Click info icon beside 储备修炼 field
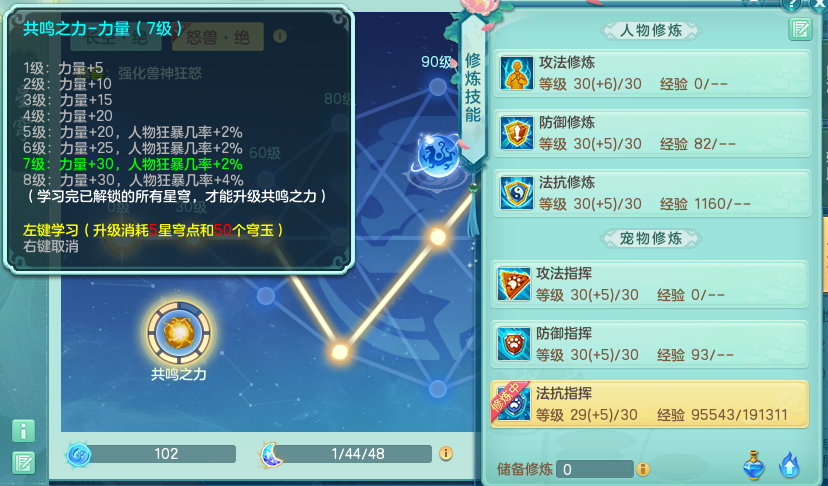Viewport: 828px width, 486px height. coord(643,469)
